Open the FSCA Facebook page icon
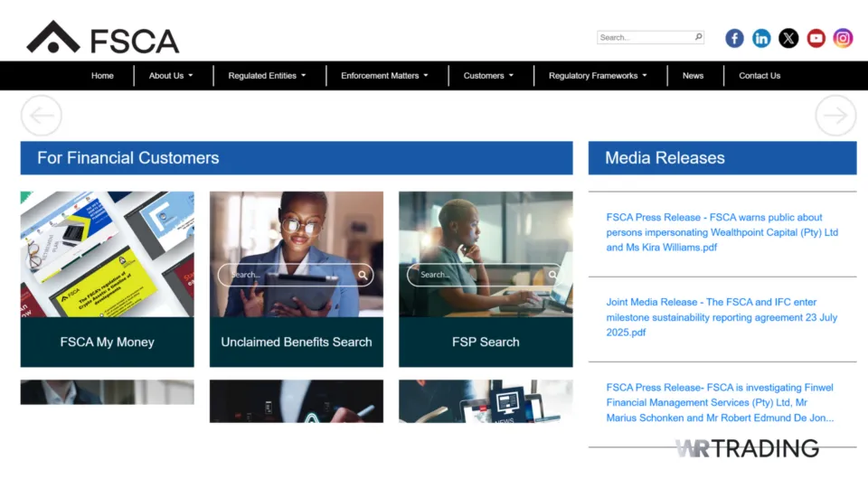This screenshot has height=488, width=868. [734, 38]
